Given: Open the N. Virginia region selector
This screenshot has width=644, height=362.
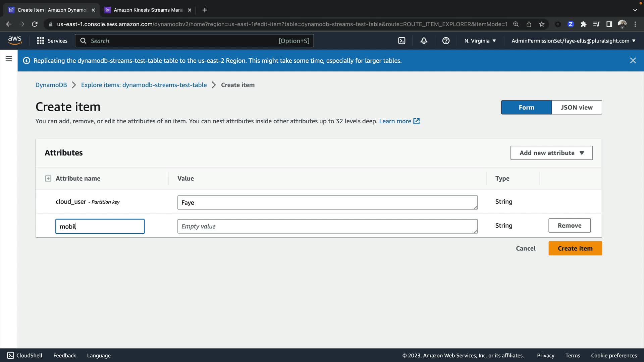Looking at the screenshot, I should (480, 41).
